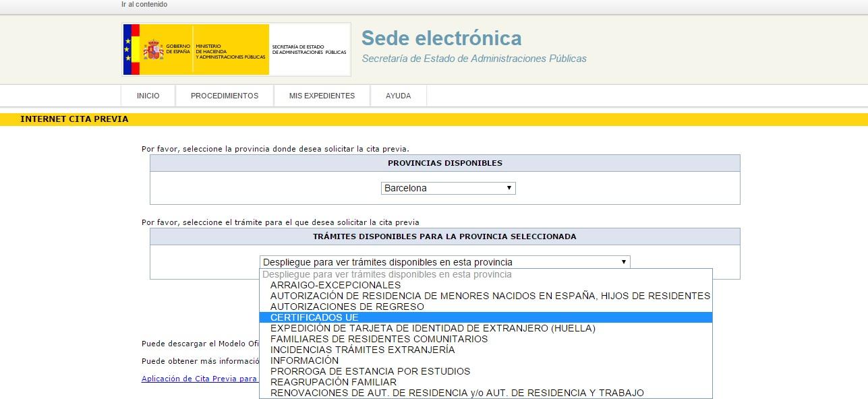This screenshot has width=868, height=413.
Task: Choose INCIDENCIAS TRÁMITES EXTRANJERÍA option
Action: tap(362, 350)
